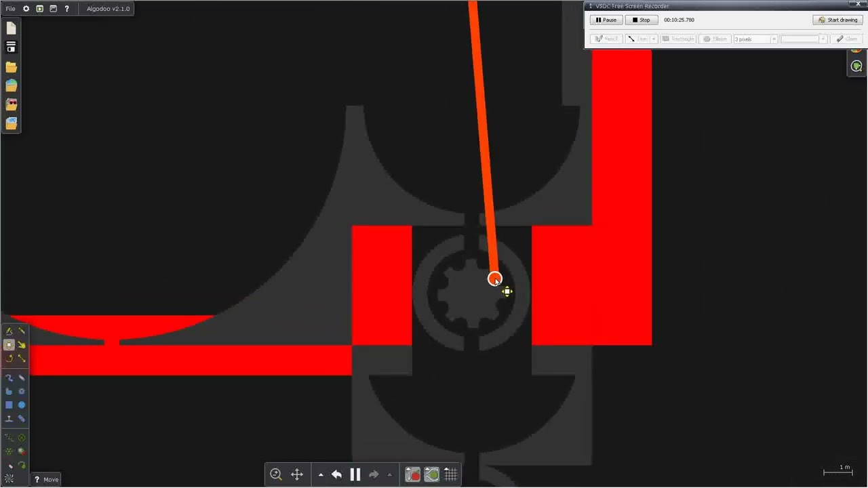Expand the undo history arrow

point(321,475)
